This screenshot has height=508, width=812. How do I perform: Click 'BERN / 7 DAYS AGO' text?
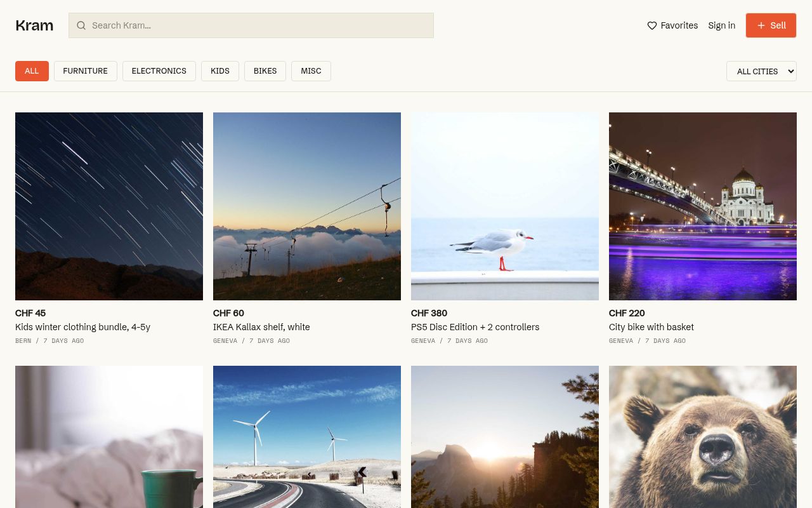point(49,341)
